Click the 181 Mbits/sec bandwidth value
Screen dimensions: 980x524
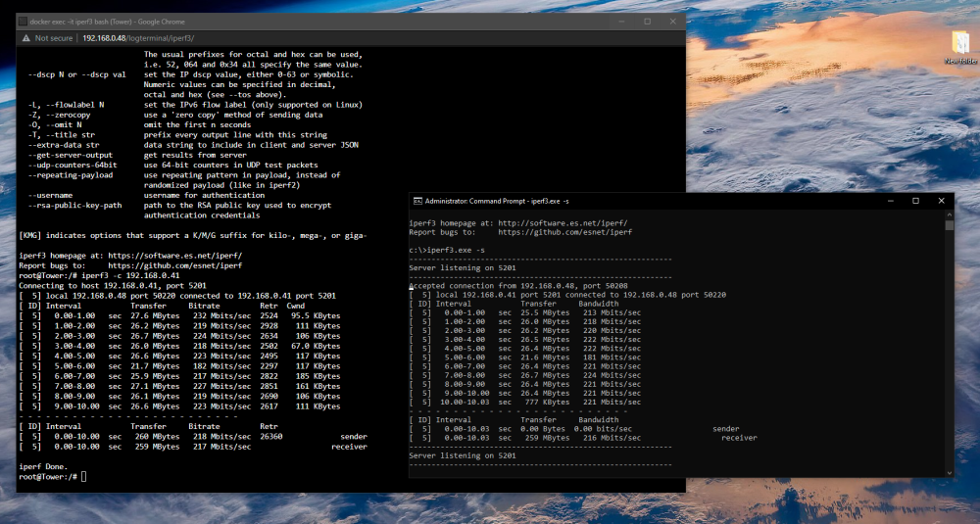[612, 357]
